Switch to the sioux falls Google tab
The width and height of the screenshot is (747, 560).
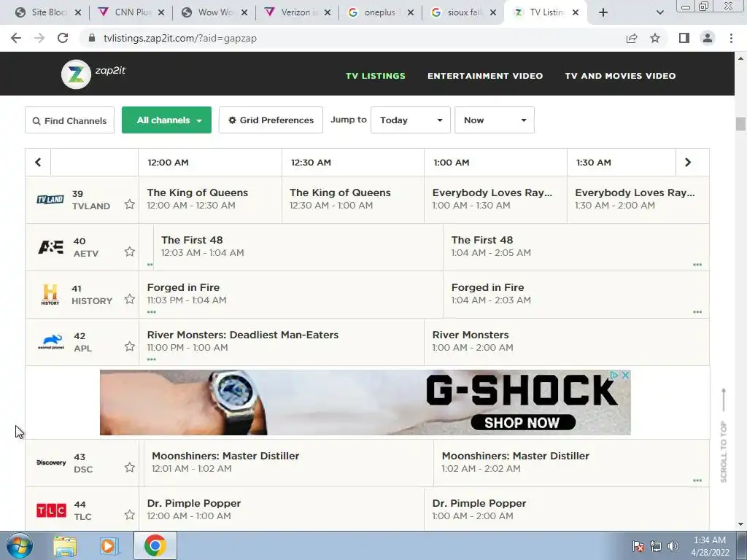pyautogui.click(x=463, y=12)
